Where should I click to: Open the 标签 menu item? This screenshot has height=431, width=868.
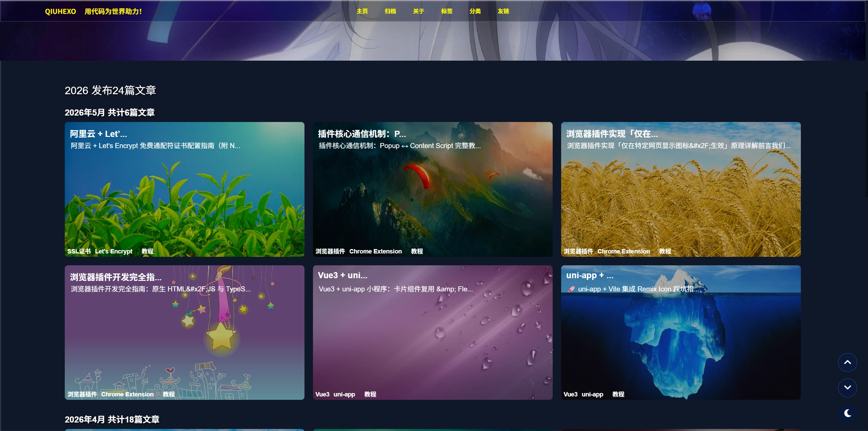(x=447, y=11)
